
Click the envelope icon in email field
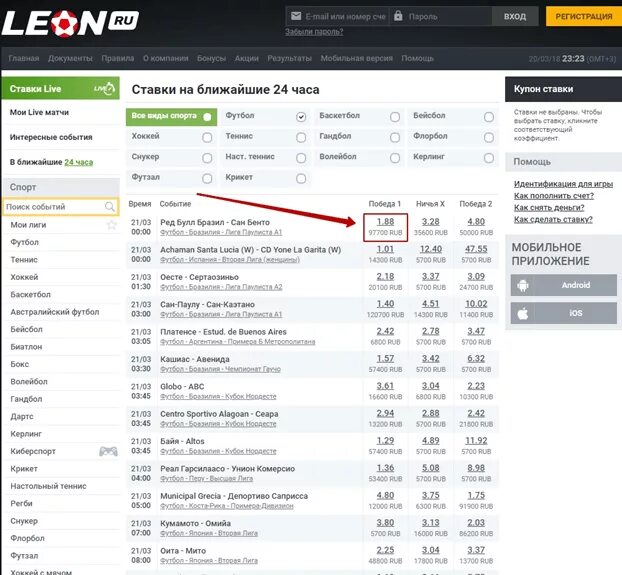(x=296, y=16)
